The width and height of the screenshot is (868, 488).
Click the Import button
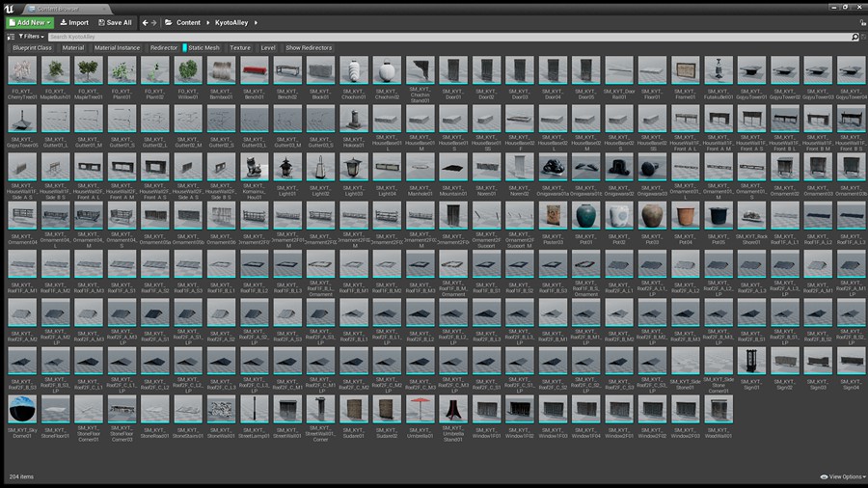tap(73, 22)
